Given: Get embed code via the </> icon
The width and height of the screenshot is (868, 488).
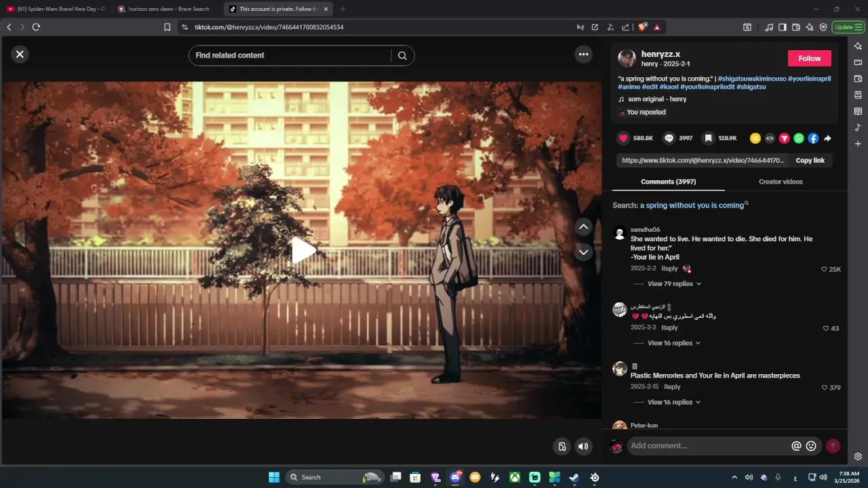Looking at the screenshot, I should click(770, 138).
